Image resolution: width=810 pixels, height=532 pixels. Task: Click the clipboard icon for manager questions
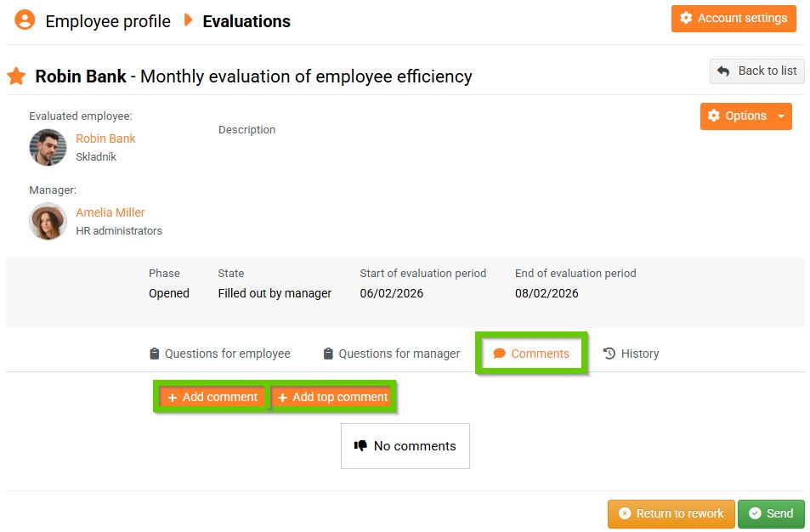pyautogui.click(x=328, y=354)
